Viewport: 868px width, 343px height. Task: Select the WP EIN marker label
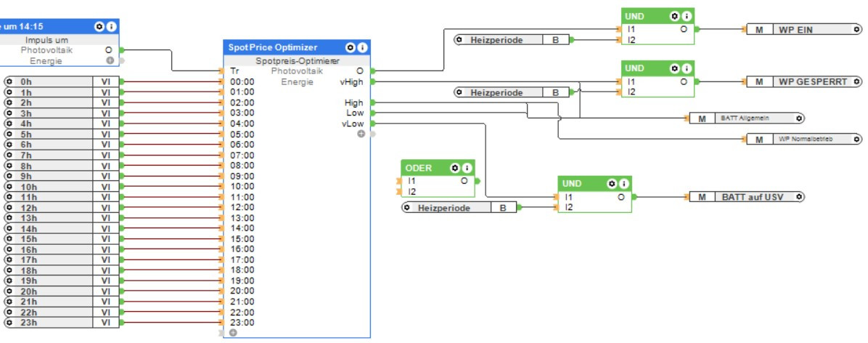(795, 29)
